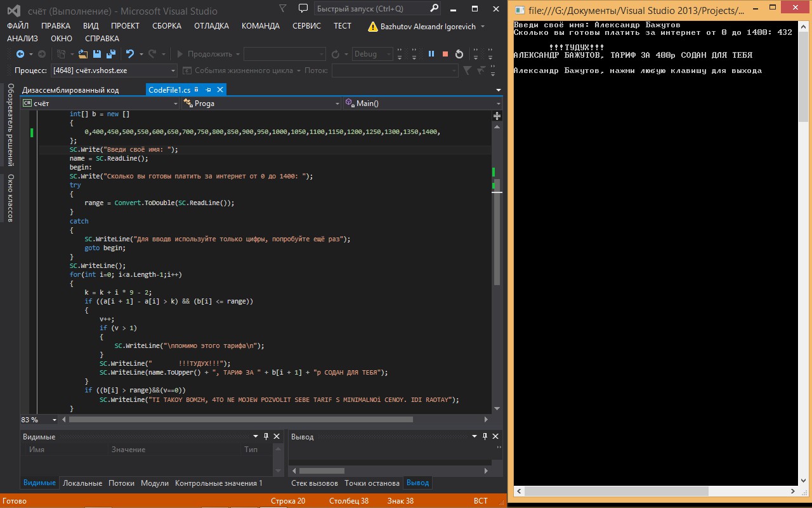Screen dimensions: 812x508
Task: Click the Undo arrow icon
Action: pyautogui.click(x=130, y=54)
